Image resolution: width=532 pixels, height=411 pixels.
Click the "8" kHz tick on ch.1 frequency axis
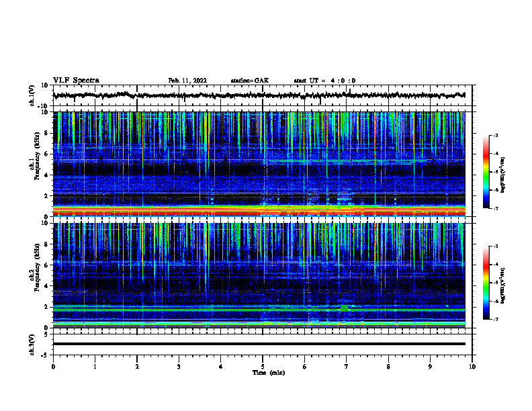point(46,133)
